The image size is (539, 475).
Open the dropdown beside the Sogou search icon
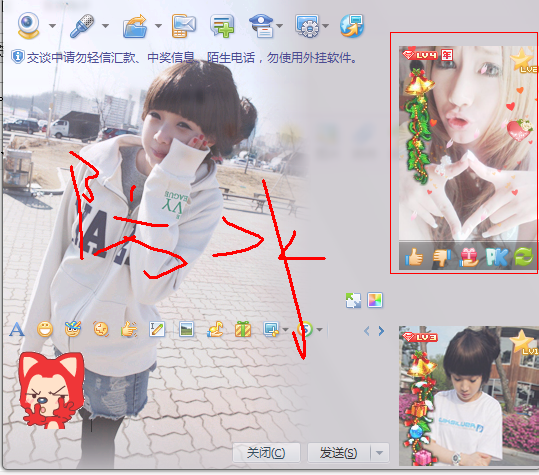(x=319, y=330)
